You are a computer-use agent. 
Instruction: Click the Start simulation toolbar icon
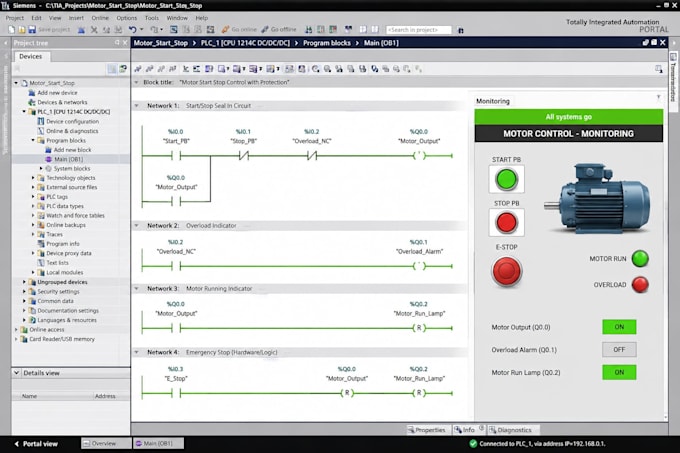(x=210, y=29)
